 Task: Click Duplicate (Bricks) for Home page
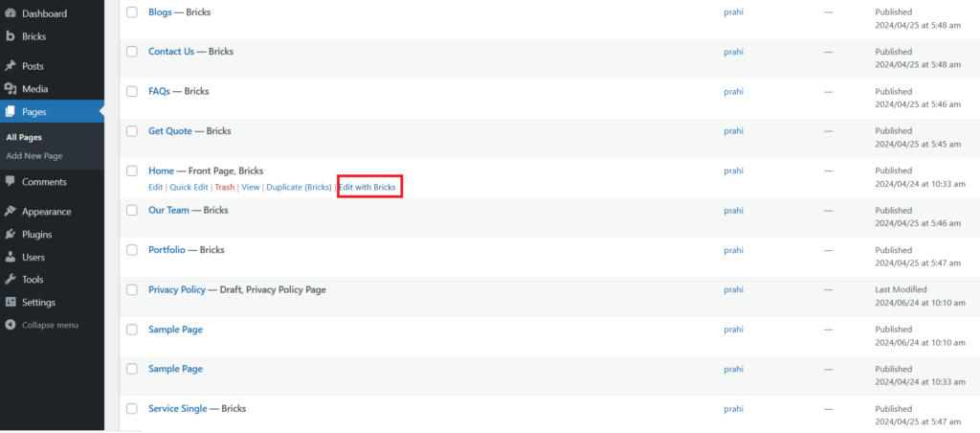coord(299,187)
